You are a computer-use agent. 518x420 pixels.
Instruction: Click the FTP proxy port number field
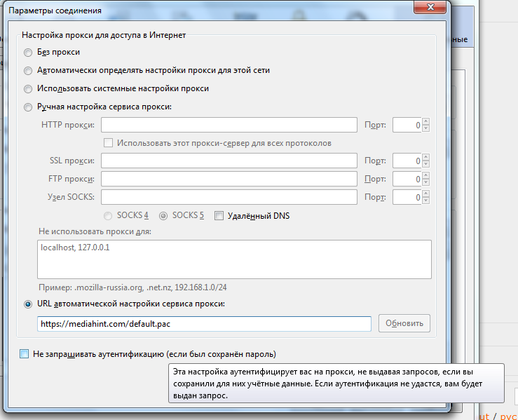(x=407, y=179)
